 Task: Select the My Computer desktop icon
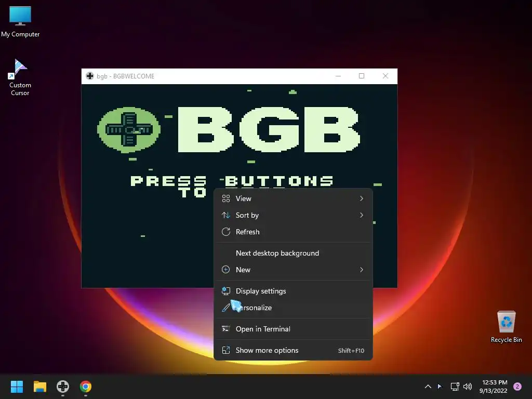[x=20, y=22]
